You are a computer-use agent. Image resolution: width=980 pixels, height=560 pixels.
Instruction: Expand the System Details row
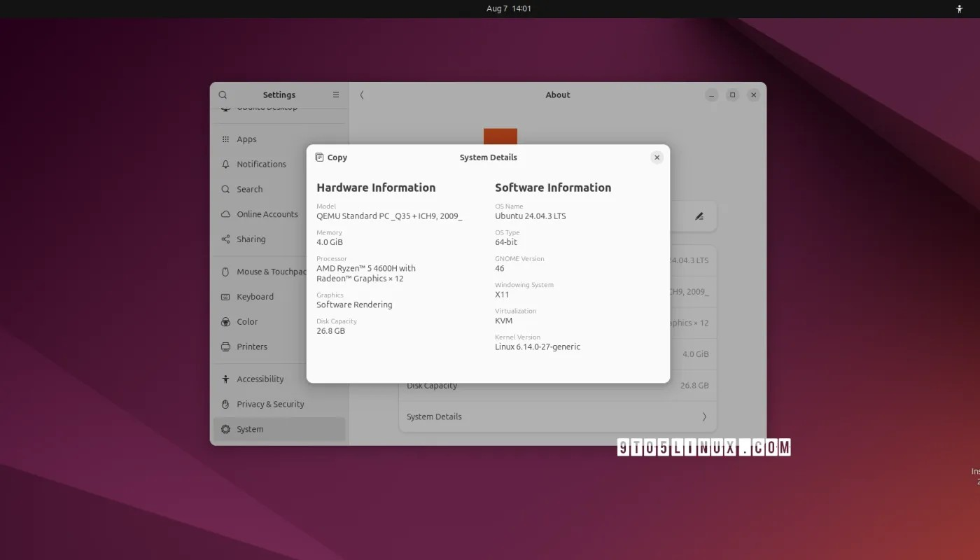tap(556, 416)
